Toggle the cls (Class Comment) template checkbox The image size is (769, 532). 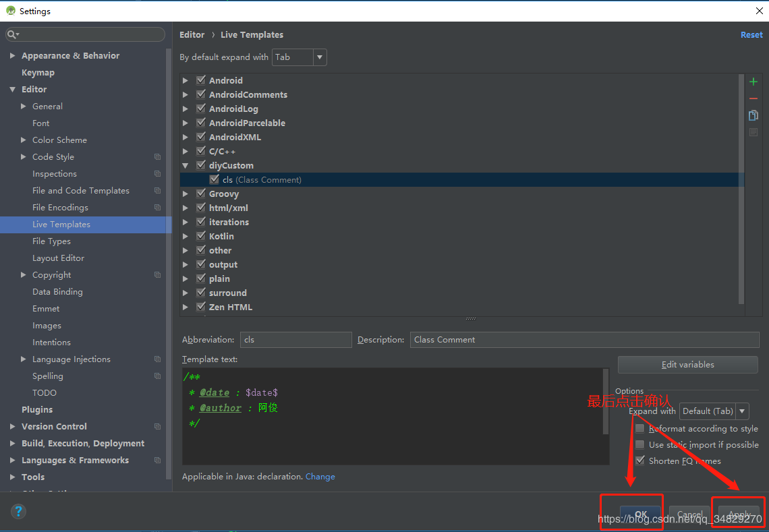tap(215, 179)
